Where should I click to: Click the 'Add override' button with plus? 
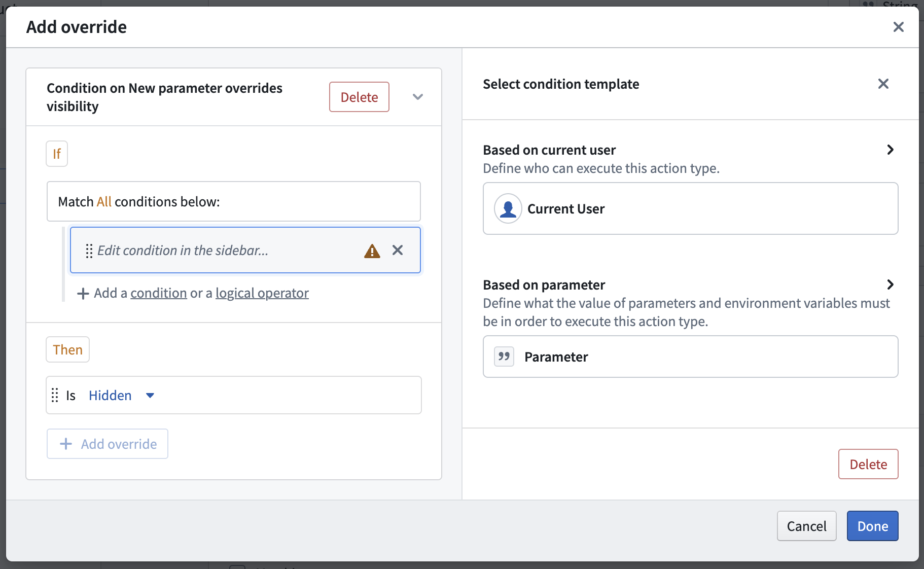(x=108, y=444)
